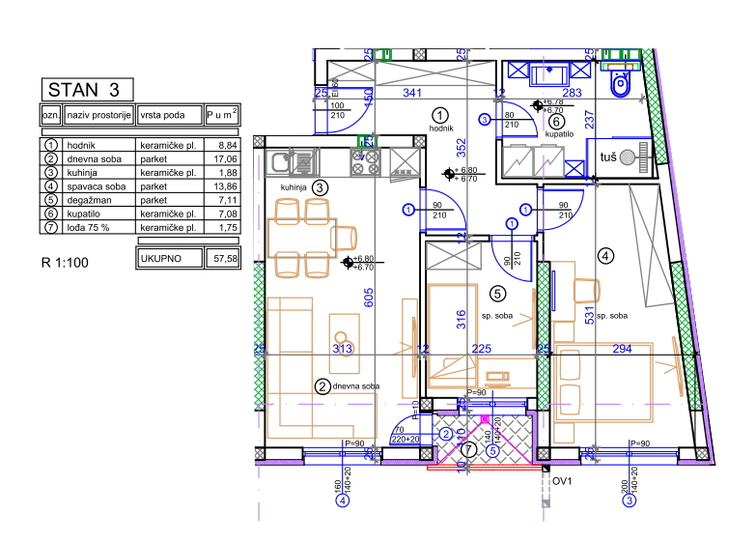Select the room number 7 circle on the loggia
The image size is (756, 542).
[468, 450]
